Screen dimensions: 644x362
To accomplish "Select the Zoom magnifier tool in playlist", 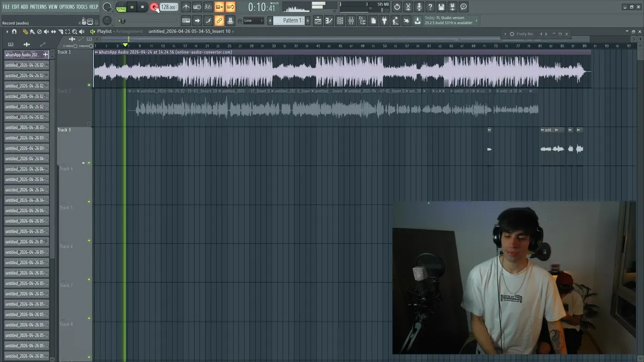I will [74, 31].
